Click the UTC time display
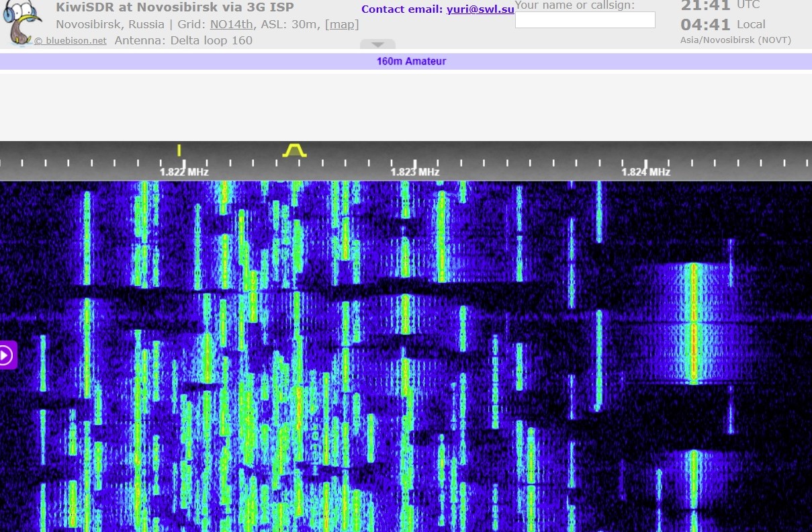The image size is (812, 532). tap(720, 6)
